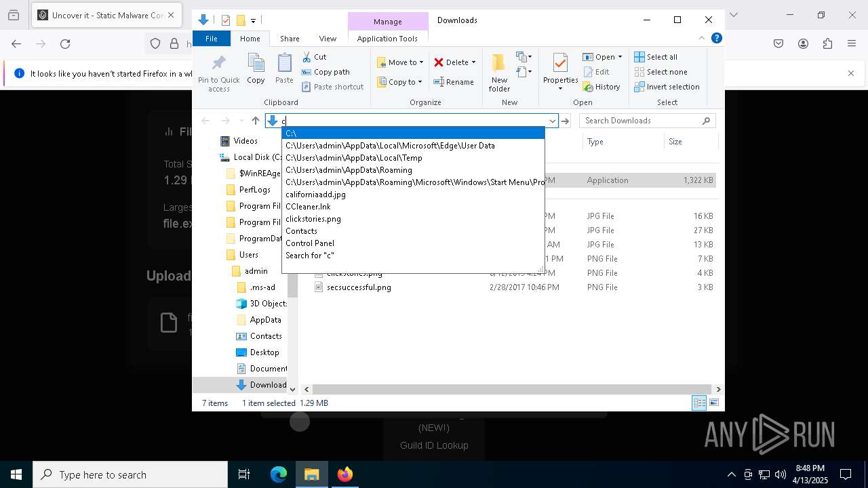Viewport: 868px width, 488px height.
Task: Expand the Move to dropdown
Action: [421, 62]
